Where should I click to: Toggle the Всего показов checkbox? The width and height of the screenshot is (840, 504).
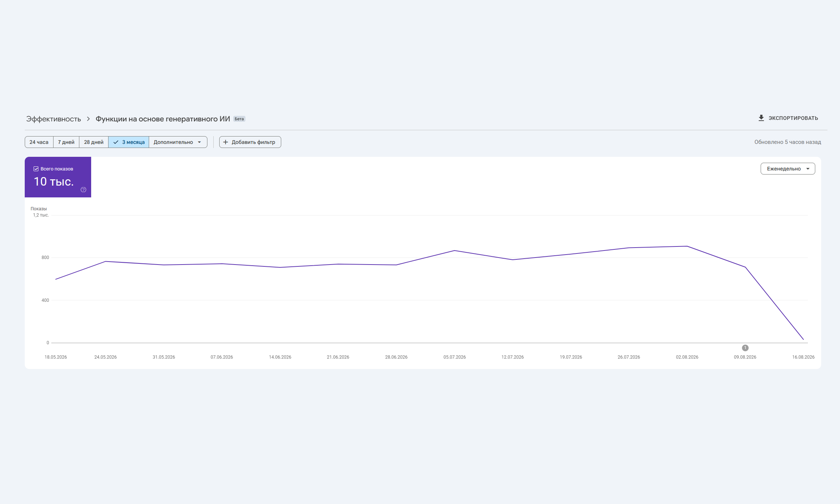click(36, 169)
